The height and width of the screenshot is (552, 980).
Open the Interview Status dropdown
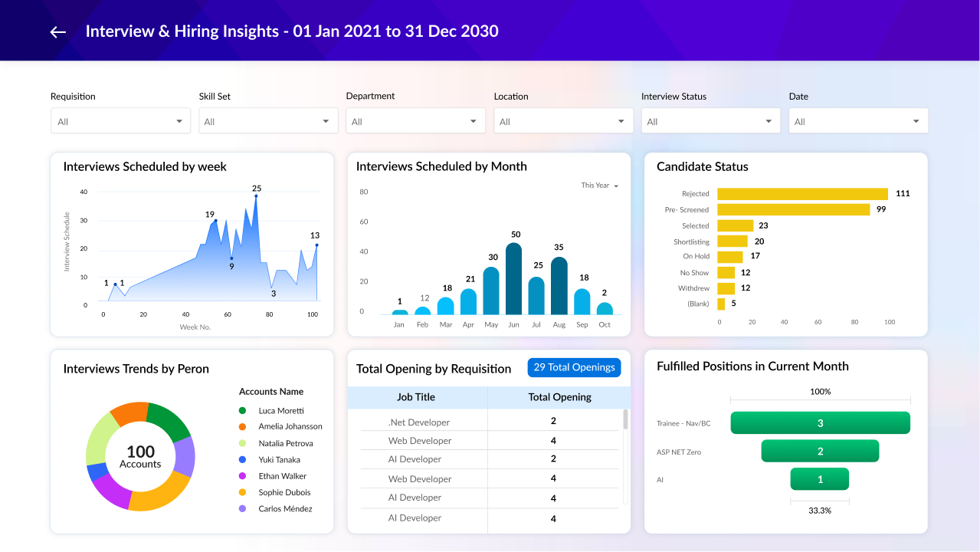(x=710, y=121)
